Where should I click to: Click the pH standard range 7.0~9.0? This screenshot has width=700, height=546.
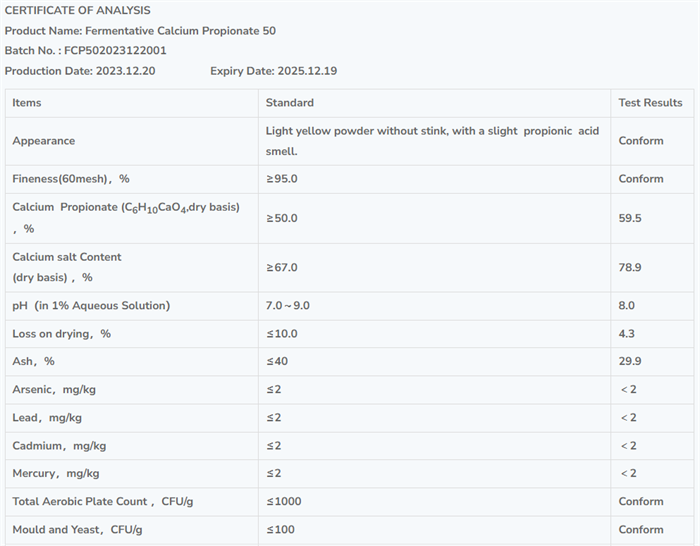click(x=288, y=306)
